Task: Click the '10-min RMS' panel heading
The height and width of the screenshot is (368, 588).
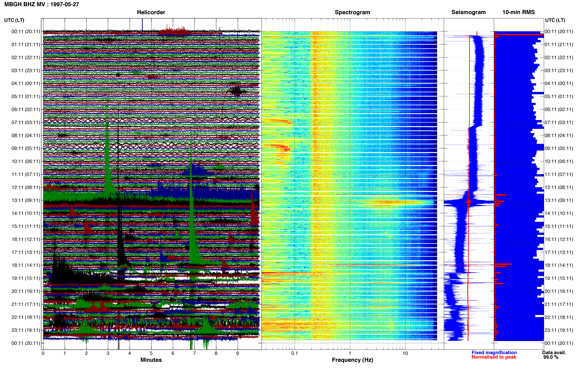Action: 518,12
